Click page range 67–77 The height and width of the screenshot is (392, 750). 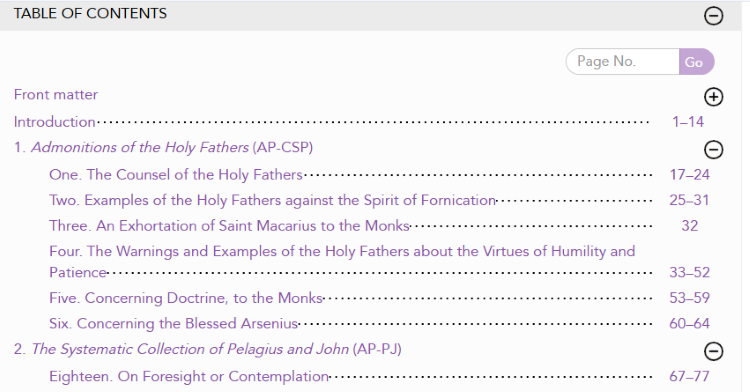(x=689, y=376)
